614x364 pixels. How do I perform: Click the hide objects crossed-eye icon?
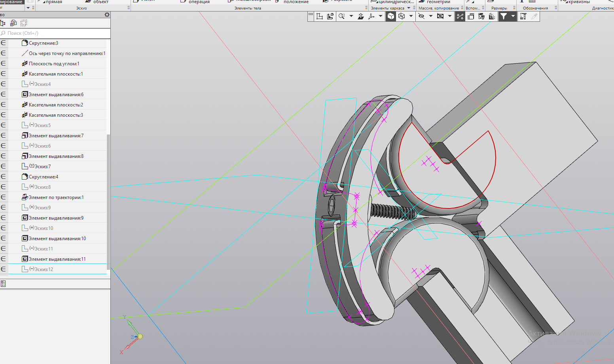pos(421,16)
